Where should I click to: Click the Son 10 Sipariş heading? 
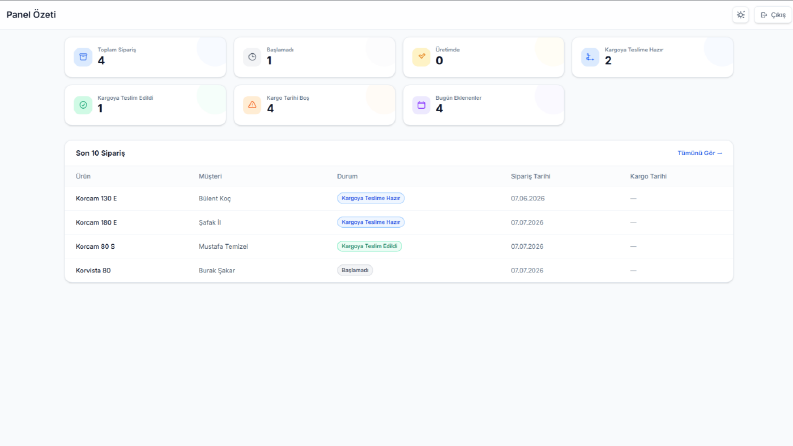[100, 153]
